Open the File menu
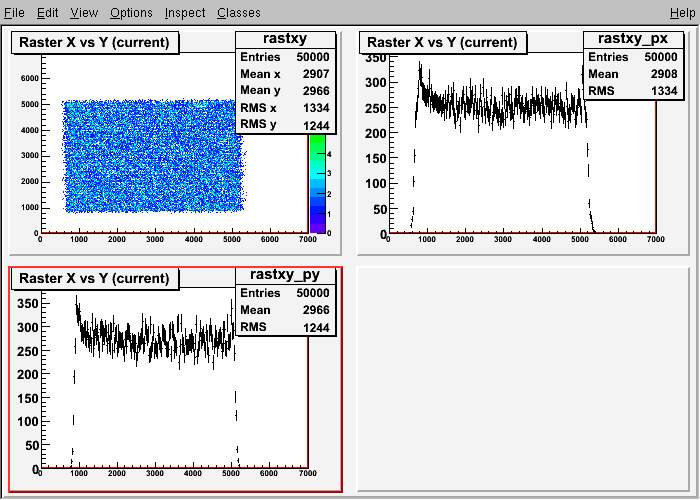 click(14, 12)
